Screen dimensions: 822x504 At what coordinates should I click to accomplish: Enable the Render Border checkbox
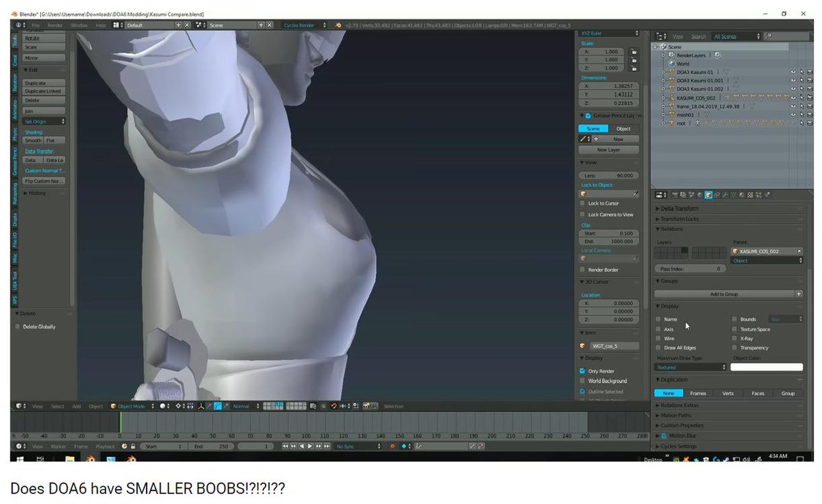tap(582, 270)
